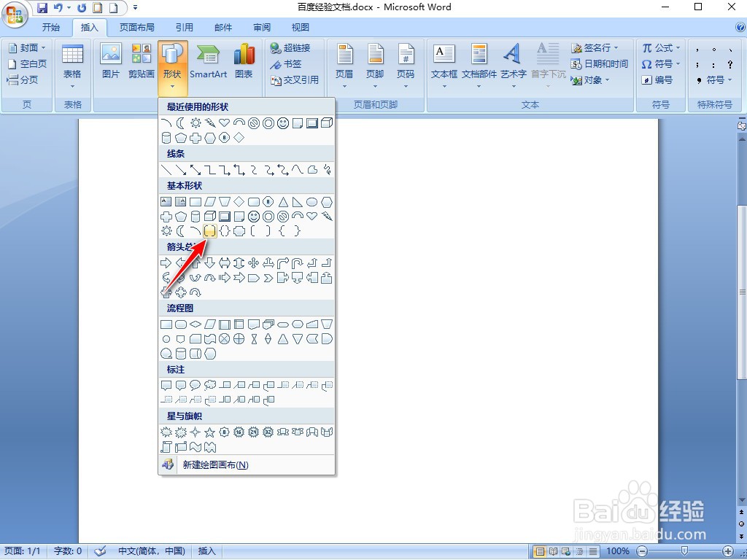Toggle Insert (插入) mode in status bar
The image size is (747, 560).
click(206, 551)
